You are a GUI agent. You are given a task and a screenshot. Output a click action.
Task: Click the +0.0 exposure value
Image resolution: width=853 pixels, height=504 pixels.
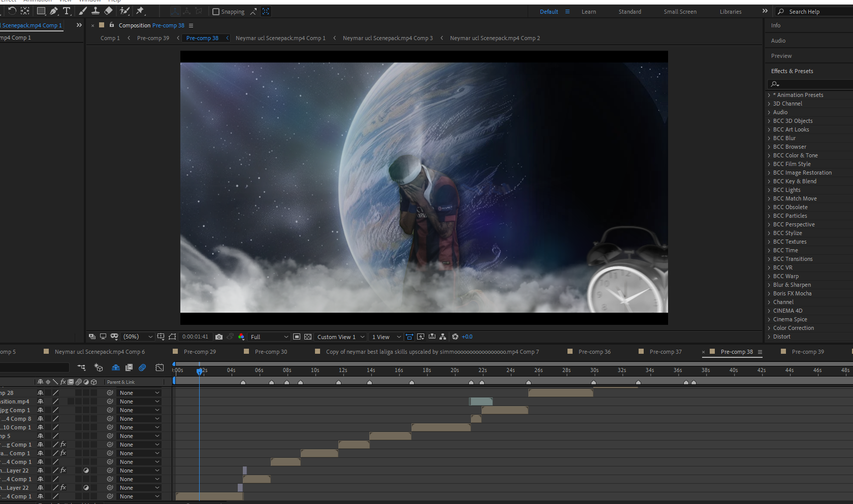467,337
